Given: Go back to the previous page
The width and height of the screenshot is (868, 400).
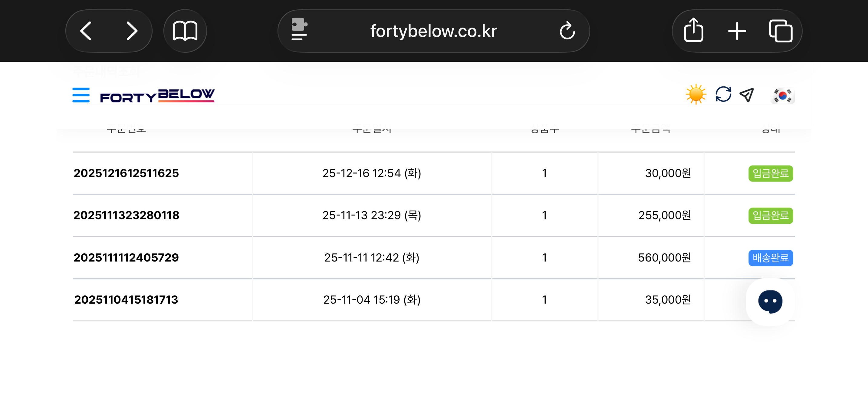Looking at the screenshot, I should pyautogui.click(x=86, y=31).
